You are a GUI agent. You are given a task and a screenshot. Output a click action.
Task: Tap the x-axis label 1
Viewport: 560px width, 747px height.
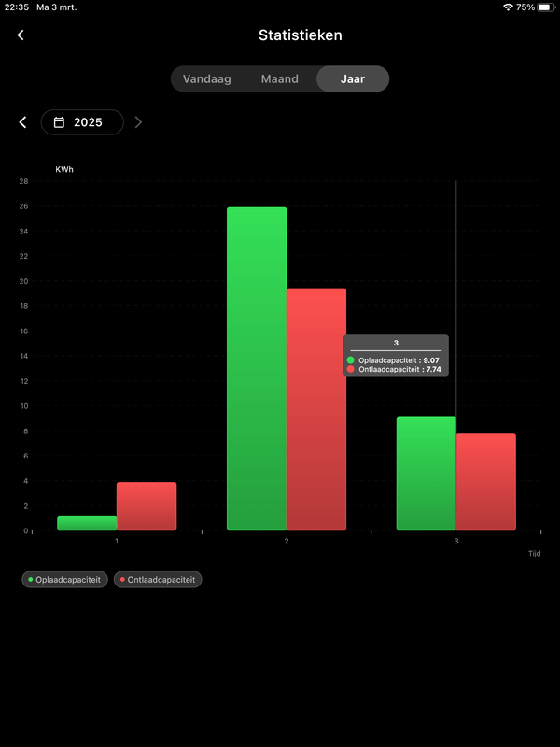pos(117,541)
